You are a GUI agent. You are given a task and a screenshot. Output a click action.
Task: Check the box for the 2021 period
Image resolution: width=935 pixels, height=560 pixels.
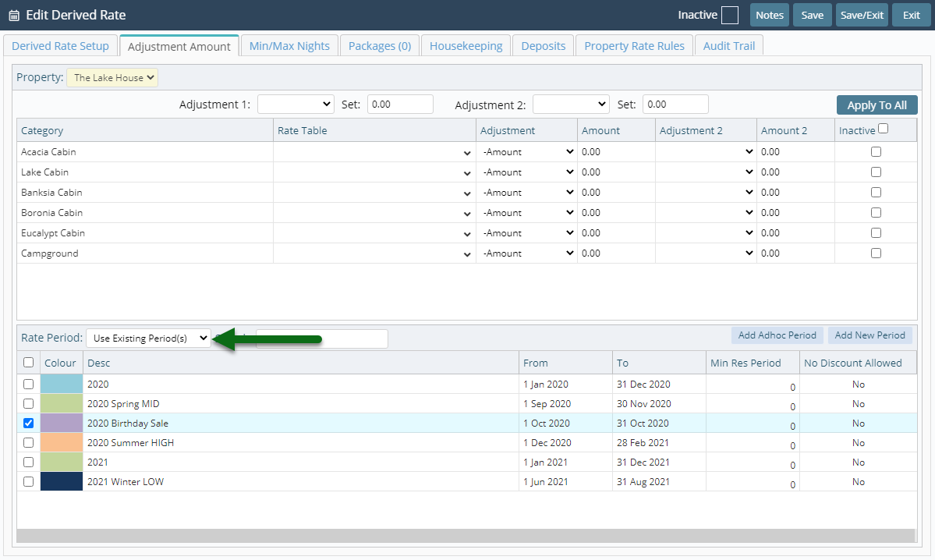pyautogui.click(x=28, y=463)
